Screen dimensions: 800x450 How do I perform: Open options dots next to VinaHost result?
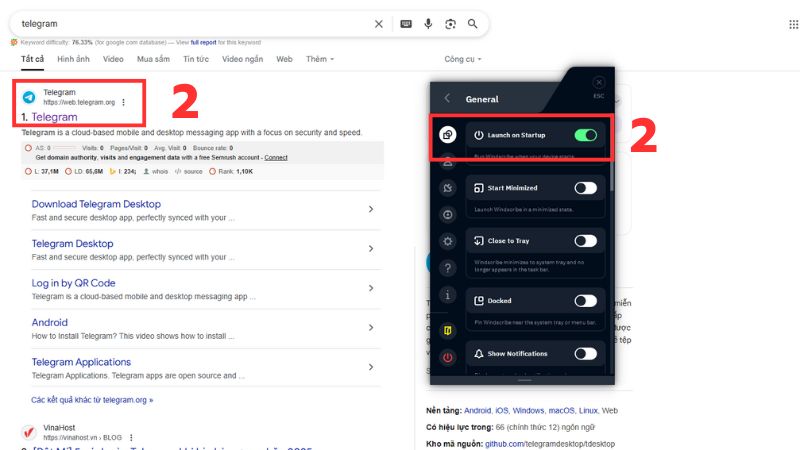click(131, 438)
